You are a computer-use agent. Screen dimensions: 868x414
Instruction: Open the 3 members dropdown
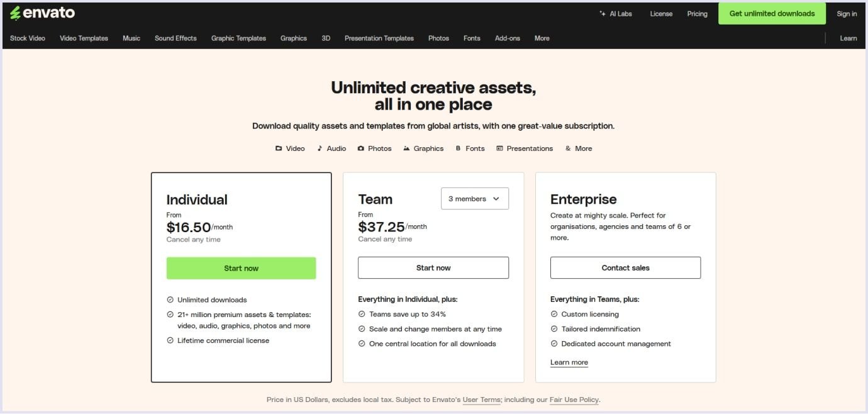coord(475,199)
